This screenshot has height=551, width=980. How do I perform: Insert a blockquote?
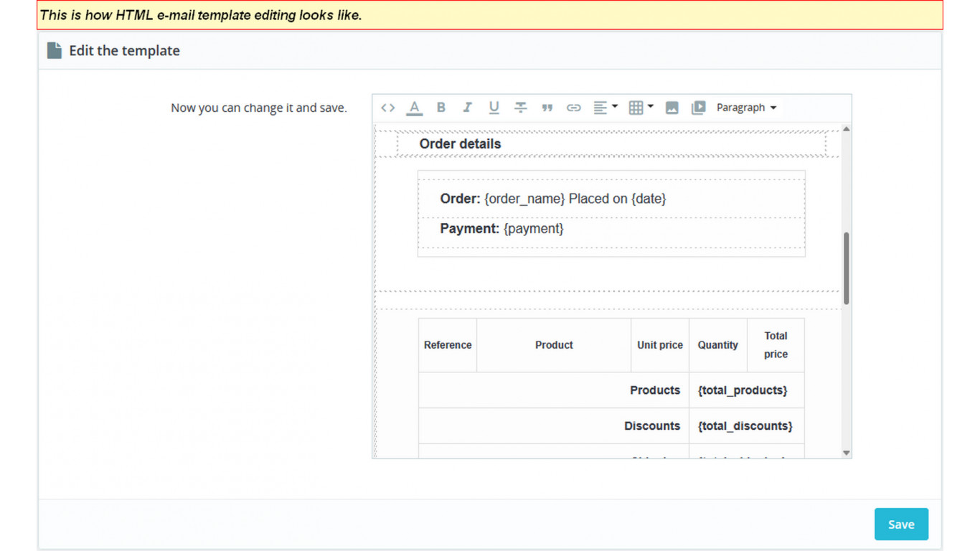(547, 108)
